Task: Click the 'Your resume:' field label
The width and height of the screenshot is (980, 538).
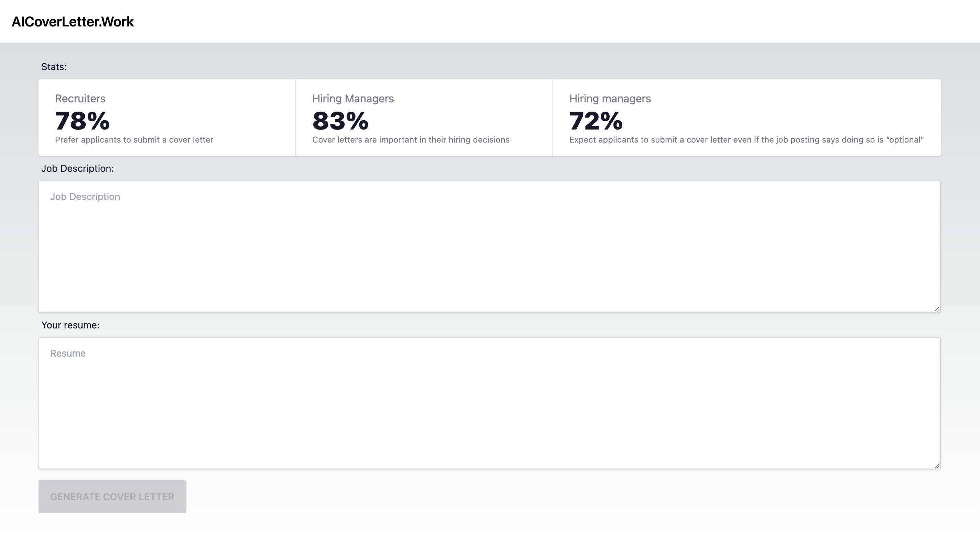Action: tap(70, 325)
